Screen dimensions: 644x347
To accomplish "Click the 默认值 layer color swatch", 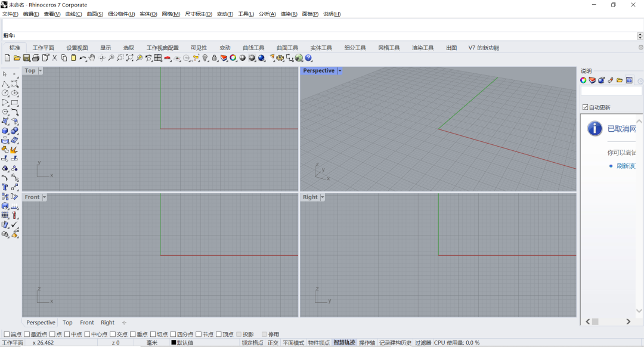I will coord(174,343).
